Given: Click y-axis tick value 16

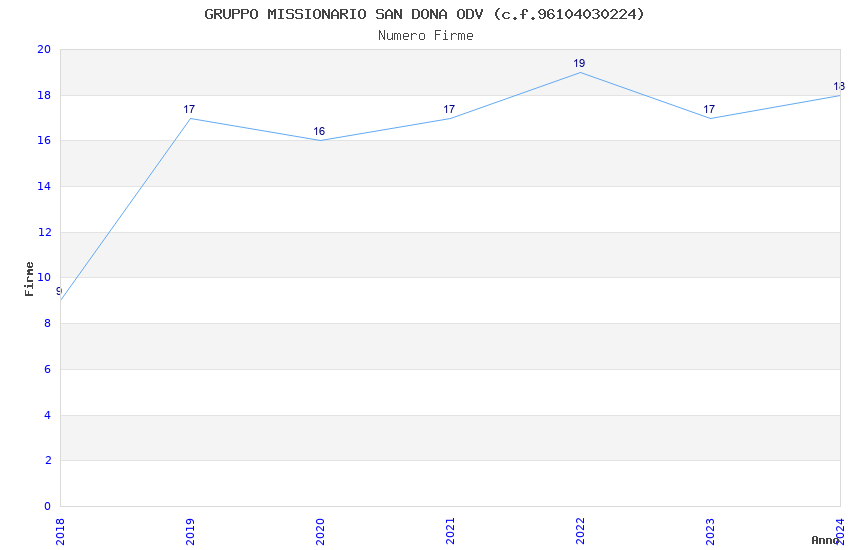Looking at the screenshot, I should 44,141.
